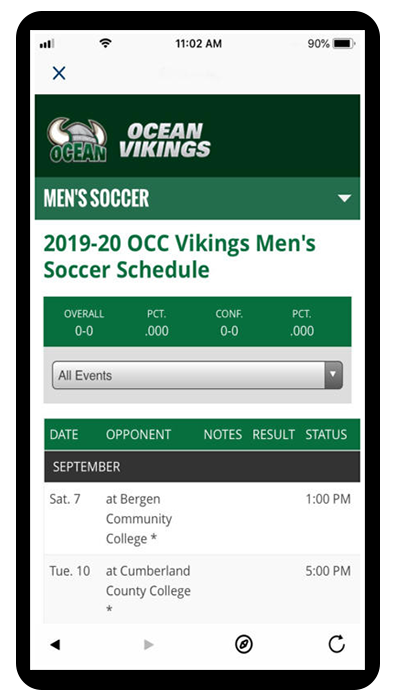Click the STATUS column header
Screen dimensions: 400x693
(x=326, y=434)
